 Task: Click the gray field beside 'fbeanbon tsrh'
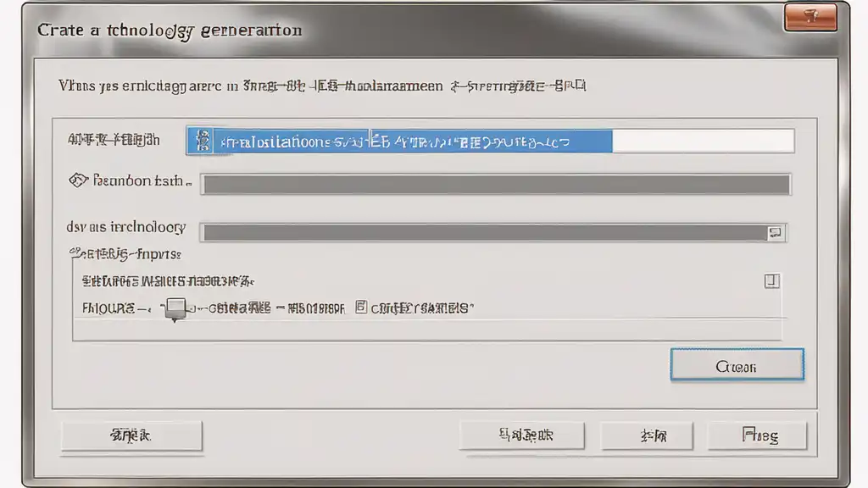coord(495,184)
